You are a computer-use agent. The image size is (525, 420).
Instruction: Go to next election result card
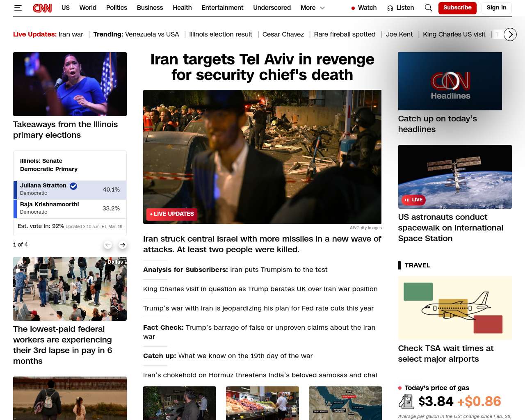pyautogui.click(x=122, y=245)
